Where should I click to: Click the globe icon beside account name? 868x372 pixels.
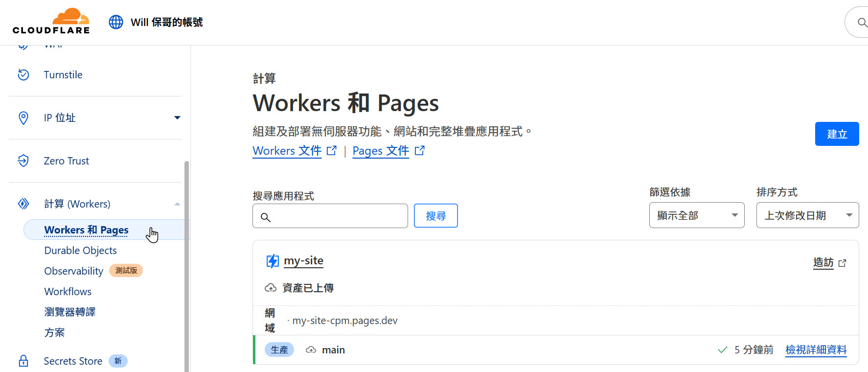tap(116, 22)
